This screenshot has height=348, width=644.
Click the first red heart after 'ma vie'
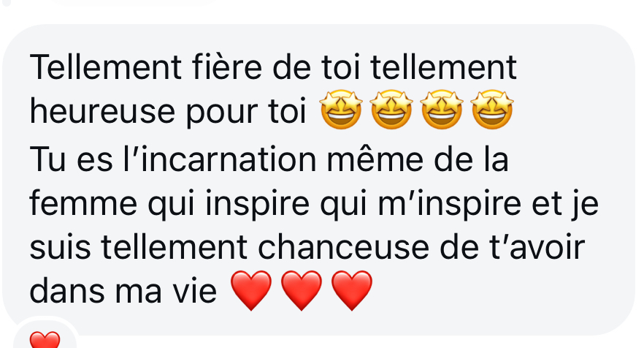pos(251,290)
